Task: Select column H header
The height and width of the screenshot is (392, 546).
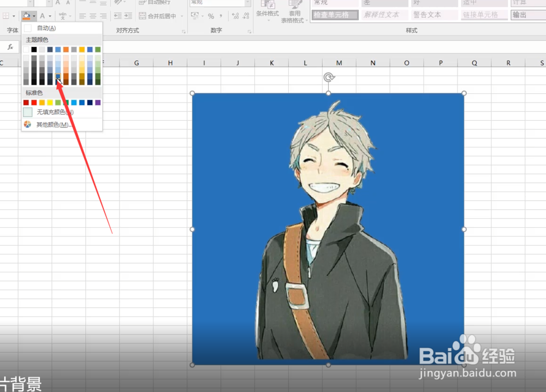Action: 170,63
